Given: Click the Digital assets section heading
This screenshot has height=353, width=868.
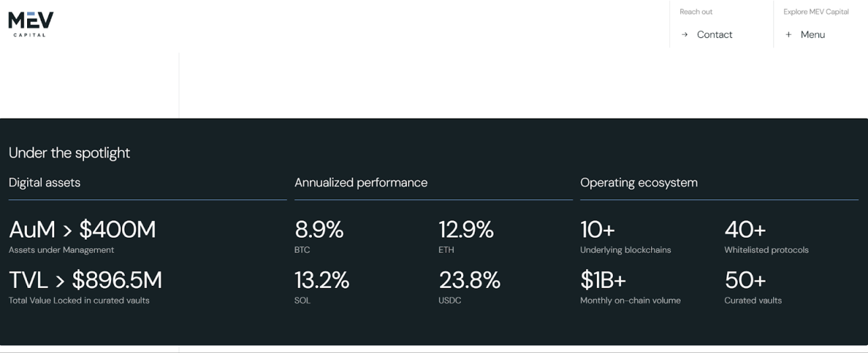Looking at the screenshot, I should (45, 182).
